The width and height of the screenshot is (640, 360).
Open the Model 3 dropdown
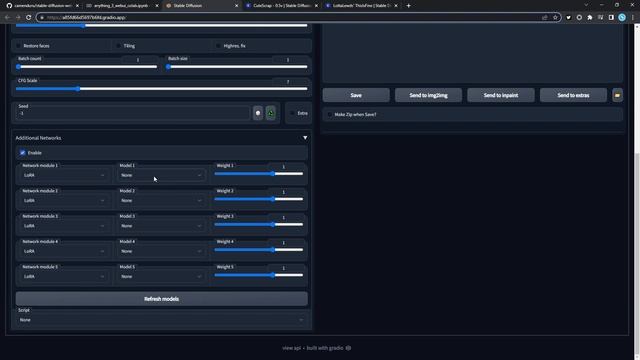161,226
